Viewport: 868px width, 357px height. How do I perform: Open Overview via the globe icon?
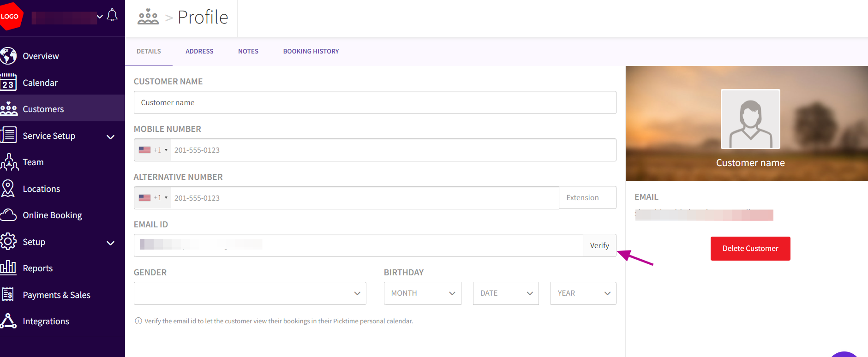pos(8,56)
